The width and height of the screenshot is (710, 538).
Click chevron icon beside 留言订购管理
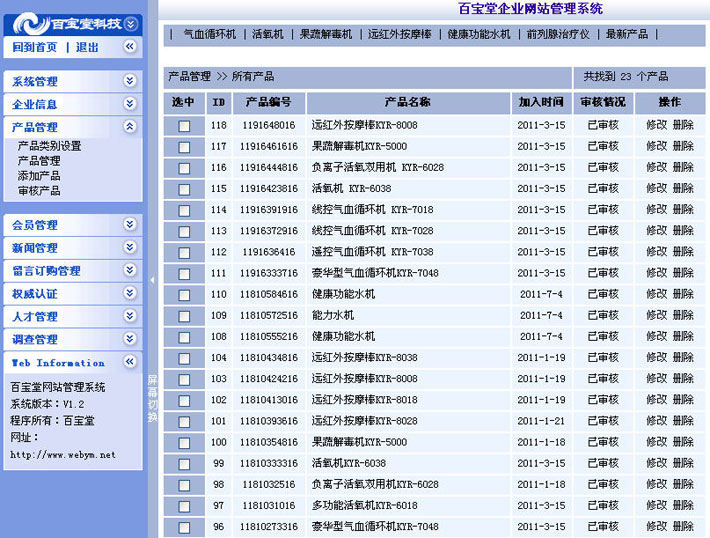(130, 270)
